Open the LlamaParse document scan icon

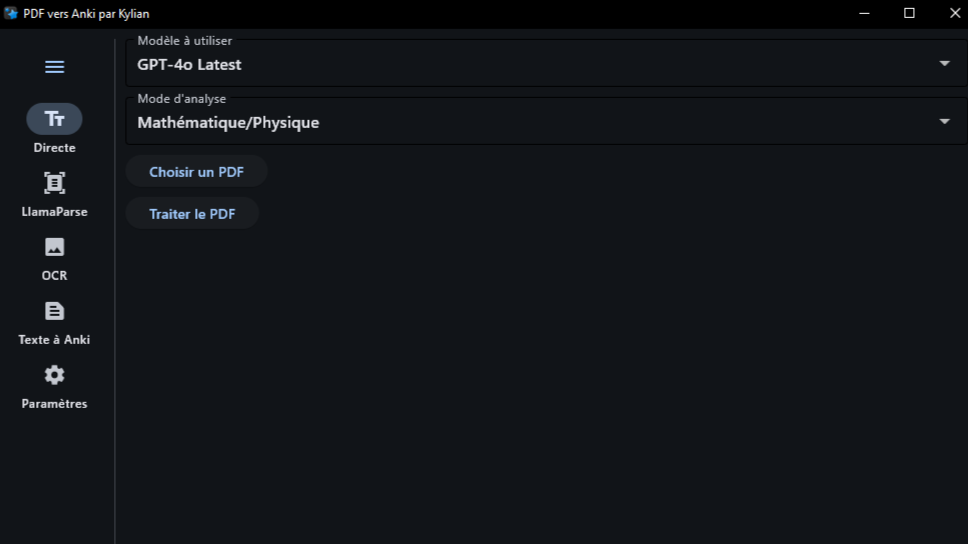(x=54, y=183)
